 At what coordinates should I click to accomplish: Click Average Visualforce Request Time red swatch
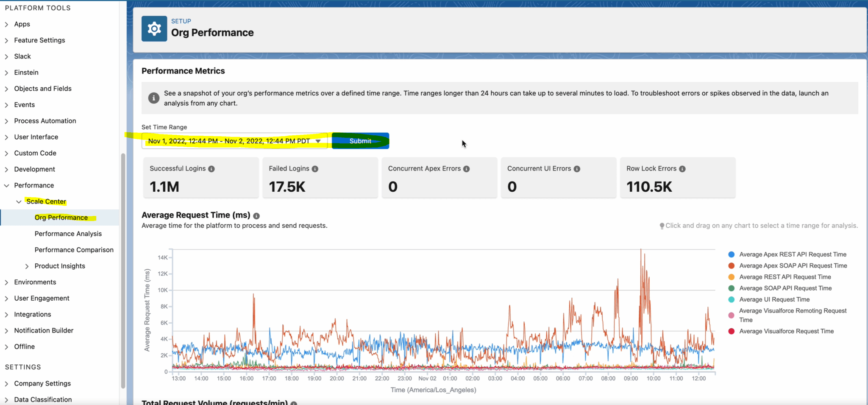point(731,331)
